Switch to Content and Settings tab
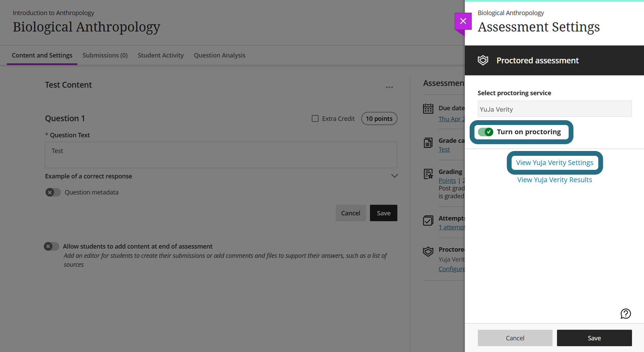 pos(42,55)
